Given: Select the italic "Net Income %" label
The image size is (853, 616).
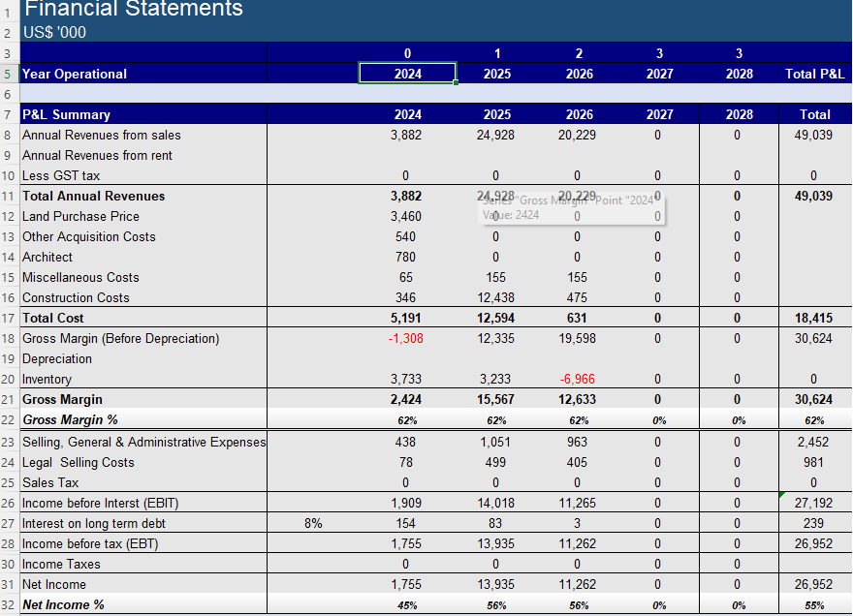Looking at the screenshot, I should [63, 605].
